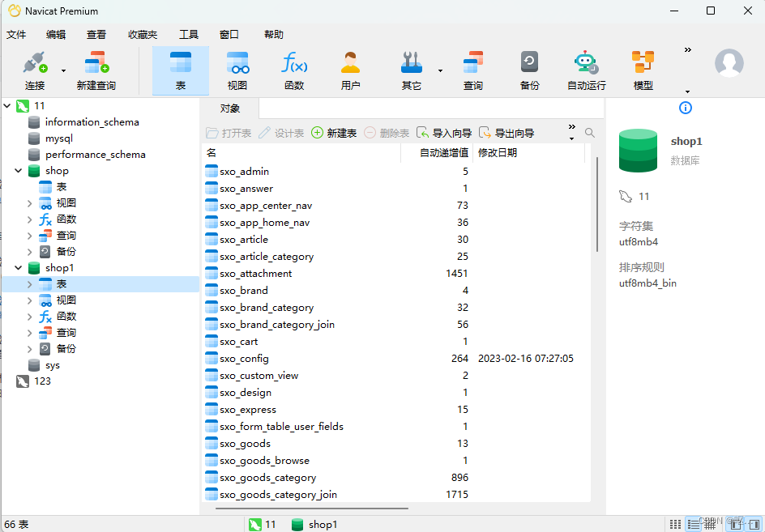Screen dimensions: 765x532
Task: Click the sxo_admin table icon
Action: point(212,171)
